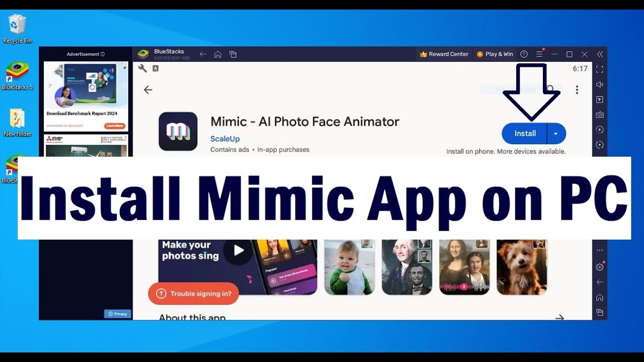Click 'Learn More' on the Mulesoft ad

[x=114, y=126]
